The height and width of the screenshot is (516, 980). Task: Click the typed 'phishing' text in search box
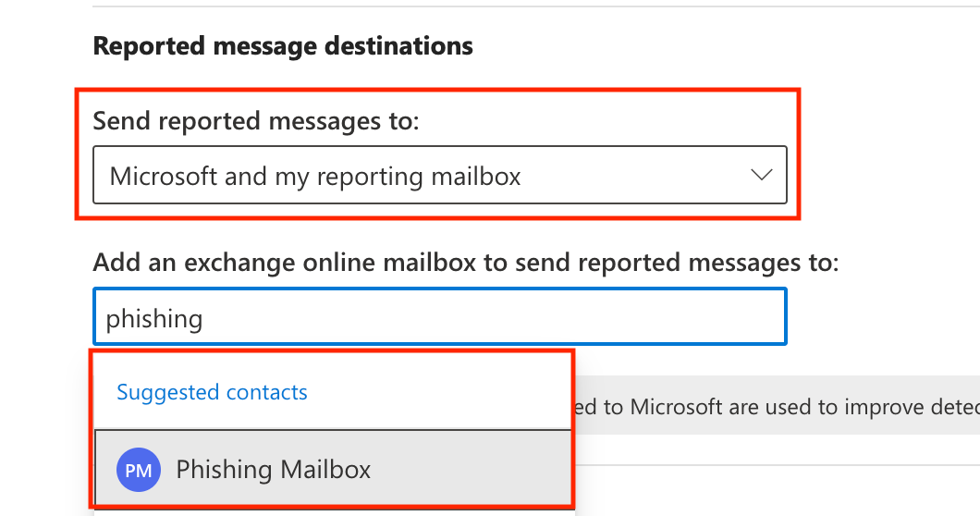154,319
